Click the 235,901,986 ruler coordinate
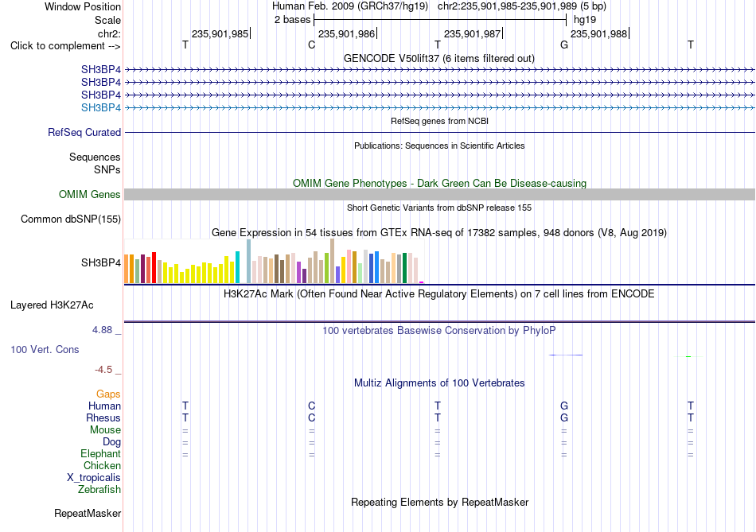This screenshot has width=756, height=532. [346, 33]
